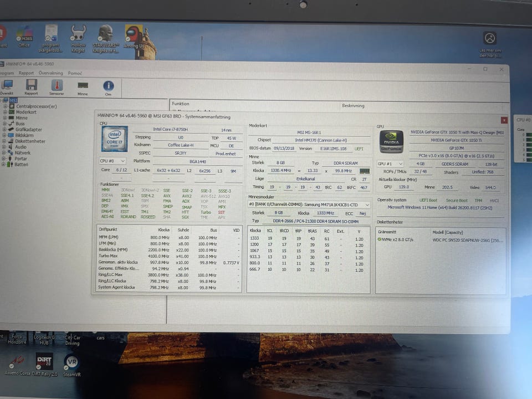
Task: Click the Om info icon
Action: (109, 85)
